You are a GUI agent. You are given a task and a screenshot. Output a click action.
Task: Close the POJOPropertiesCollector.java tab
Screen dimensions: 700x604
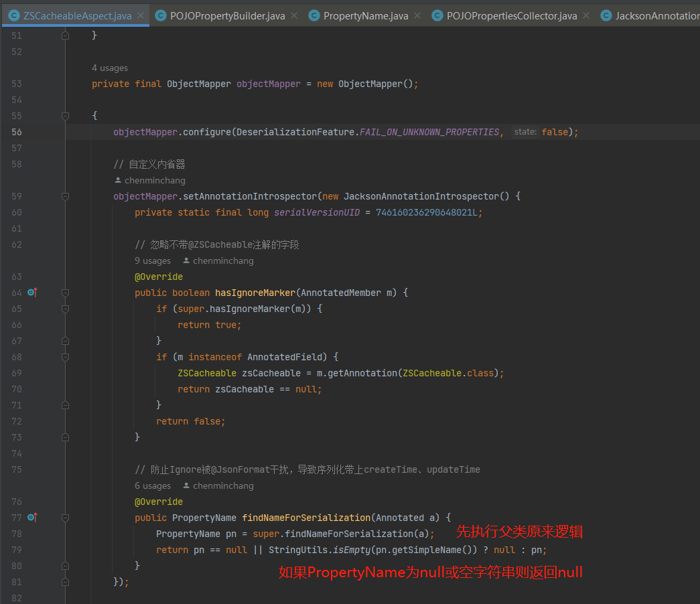pyautogui.click(x=586, y=15)
